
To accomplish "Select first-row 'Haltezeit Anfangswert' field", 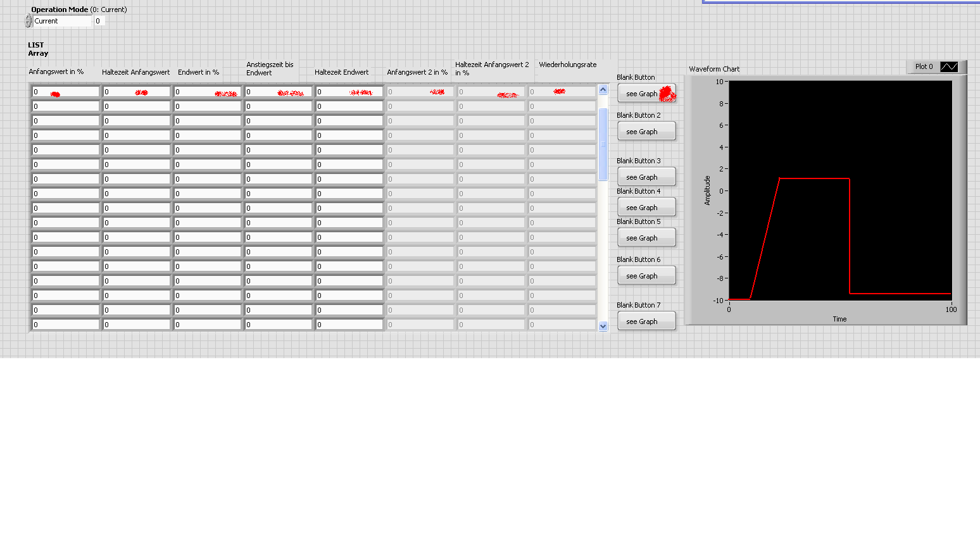I will tap(137, 92).
